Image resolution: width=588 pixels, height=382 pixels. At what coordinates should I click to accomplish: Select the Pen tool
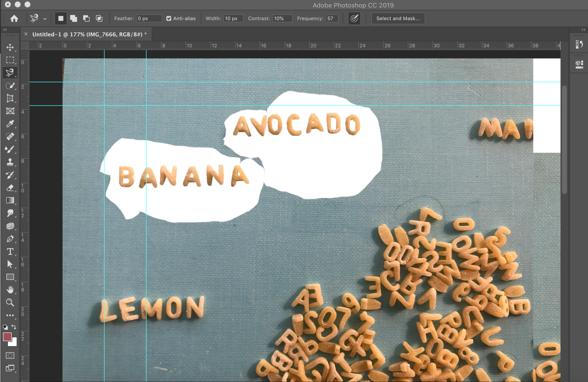(10, 239)
